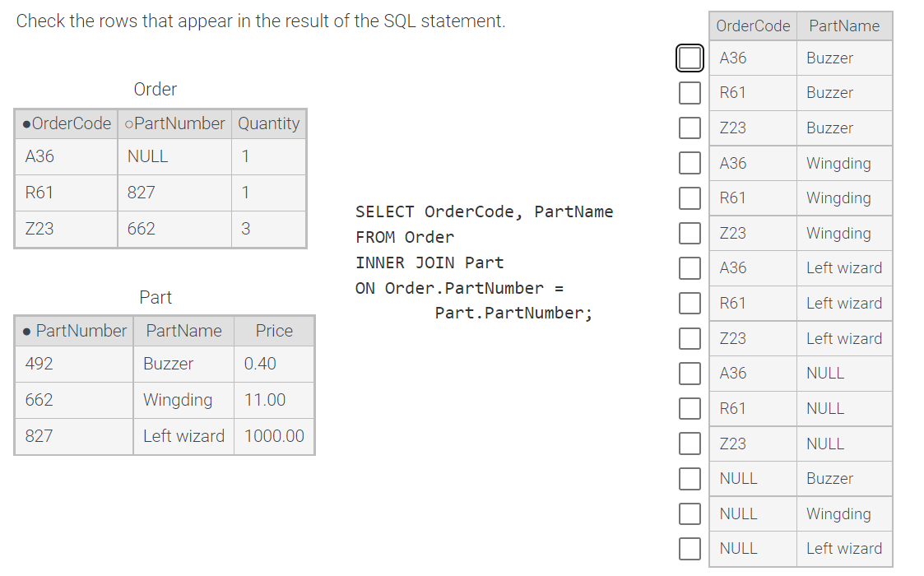924x576 pixels.
Task: Check the box for row A36 NULL
Action: click(690, 374)
